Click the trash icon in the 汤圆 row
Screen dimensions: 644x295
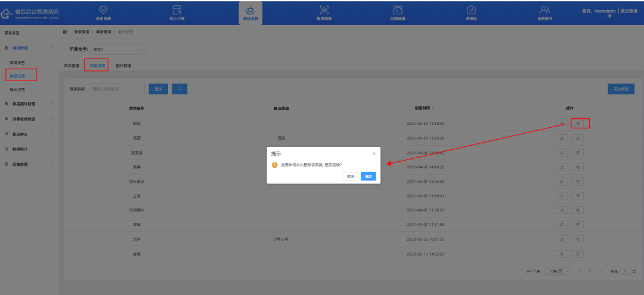point(577,138)
